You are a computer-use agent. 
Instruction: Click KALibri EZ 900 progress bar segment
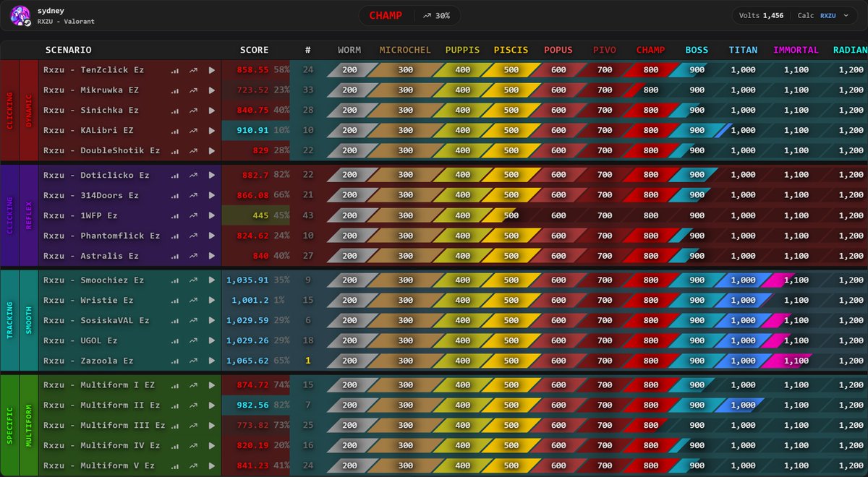point(697,131)
